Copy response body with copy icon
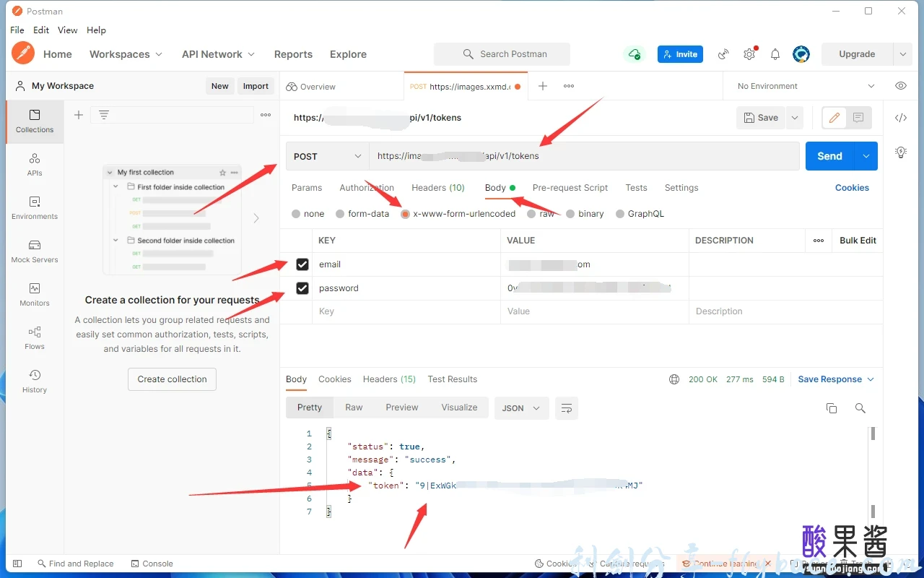This screenshot has width=924, height=578. (x=832, y=408)
